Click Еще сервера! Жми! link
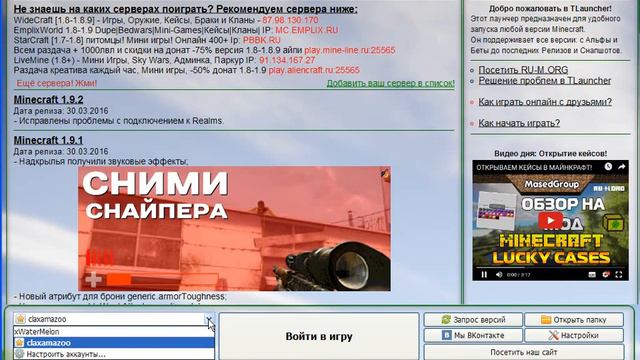The image size is (640, 360). click(57, 83)
